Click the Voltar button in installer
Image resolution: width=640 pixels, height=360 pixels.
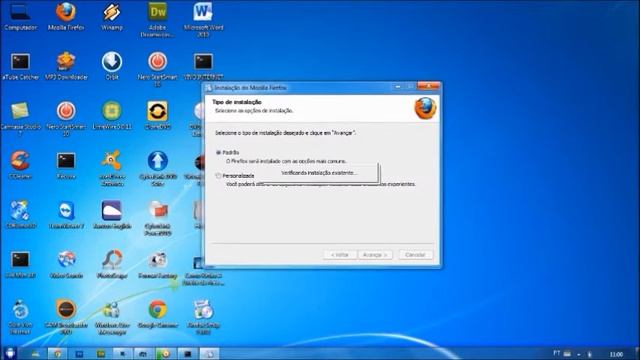(x=340, y=255)
